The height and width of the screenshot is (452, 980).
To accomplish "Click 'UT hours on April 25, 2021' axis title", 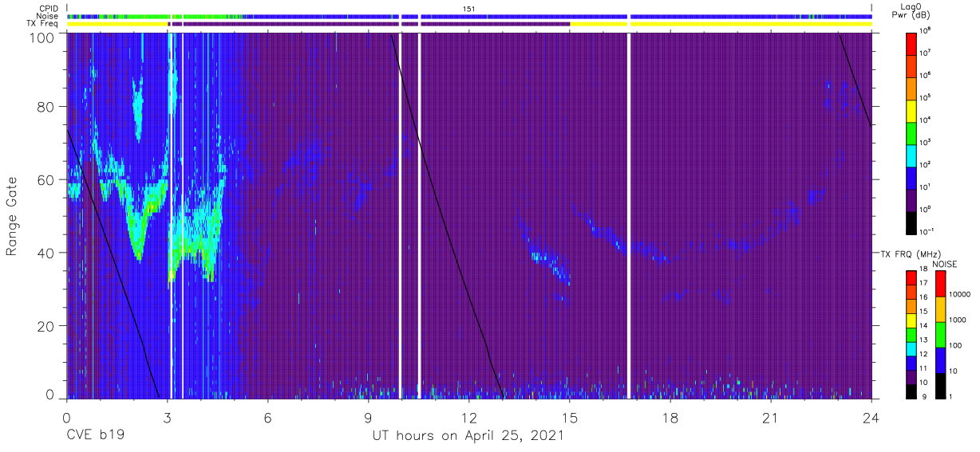I will click(468, 437).
